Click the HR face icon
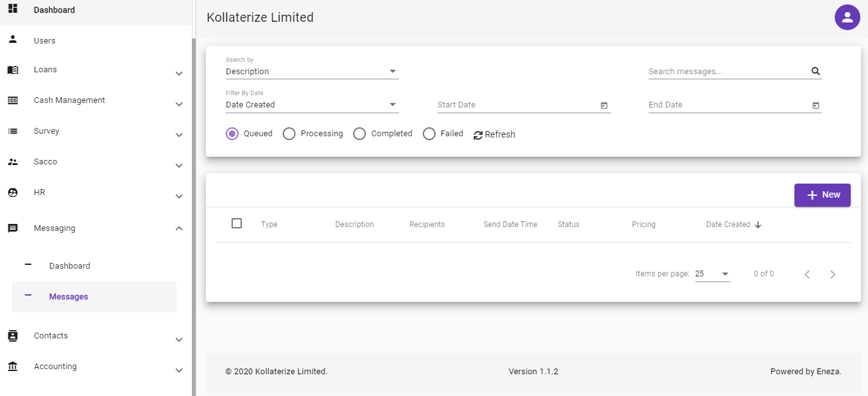The image size is (868, 396). [13, 193]
